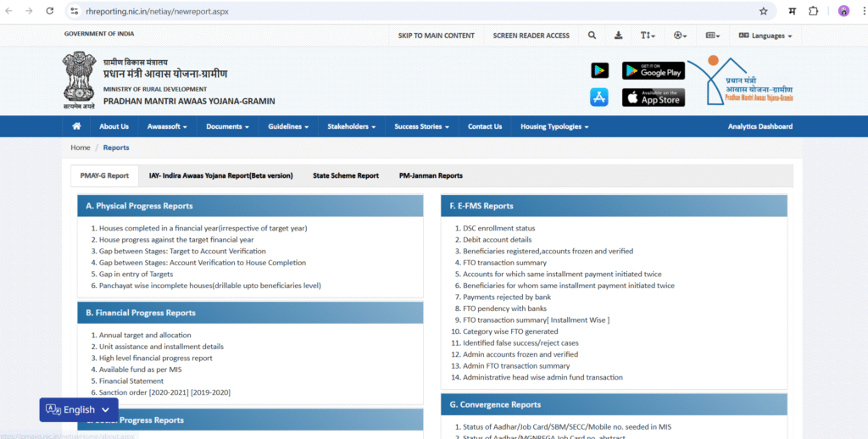868x439 pixels.
Task: Bookmark this page with star icon
Action: tap(764, 11)
